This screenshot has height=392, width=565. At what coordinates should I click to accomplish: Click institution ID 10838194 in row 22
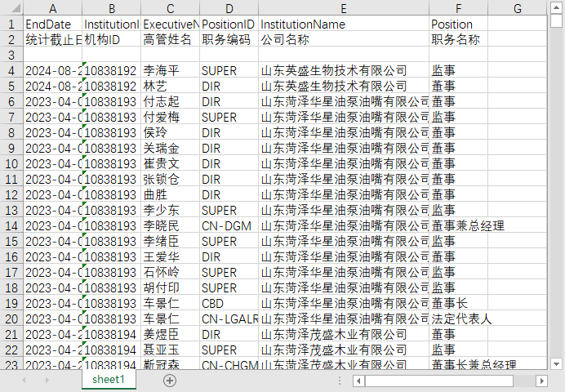pos(111,350)
